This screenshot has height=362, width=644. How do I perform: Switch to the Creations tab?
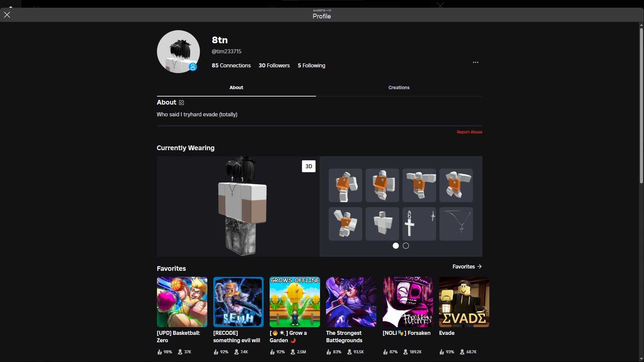[399, 87]
